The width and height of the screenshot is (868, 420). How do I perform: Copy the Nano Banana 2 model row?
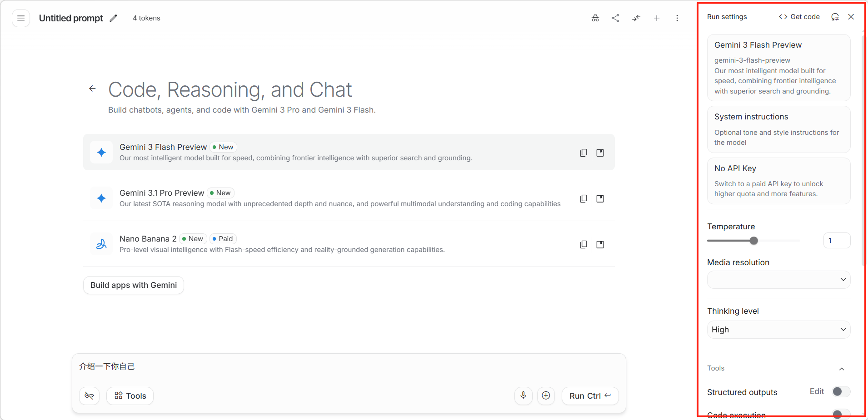point(584,245)
